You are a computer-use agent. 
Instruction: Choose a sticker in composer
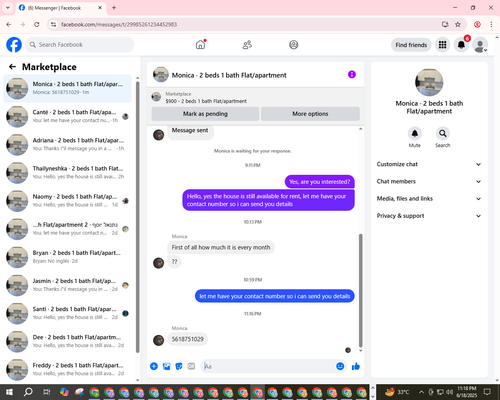coord(179,366)
